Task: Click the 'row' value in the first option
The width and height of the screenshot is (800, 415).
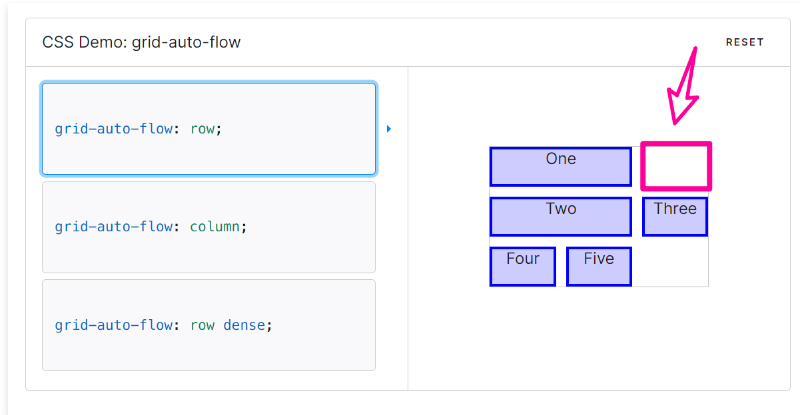Action: [202, 129]
